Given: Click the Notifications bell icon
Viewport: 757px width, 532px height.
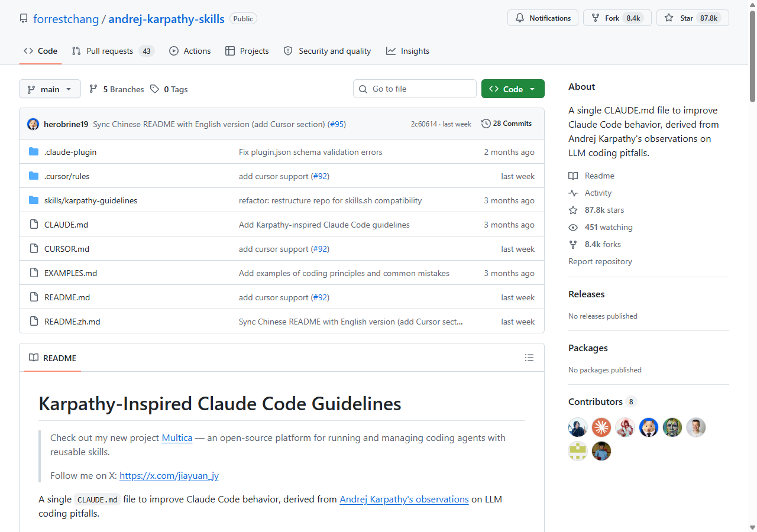Looking at the screenshot, I should (x=520, y=18).
